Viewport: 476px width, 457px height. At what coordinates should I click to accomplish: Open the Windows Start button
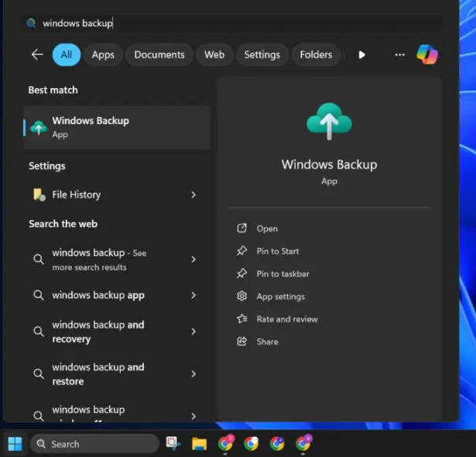(x=15, y=444)
